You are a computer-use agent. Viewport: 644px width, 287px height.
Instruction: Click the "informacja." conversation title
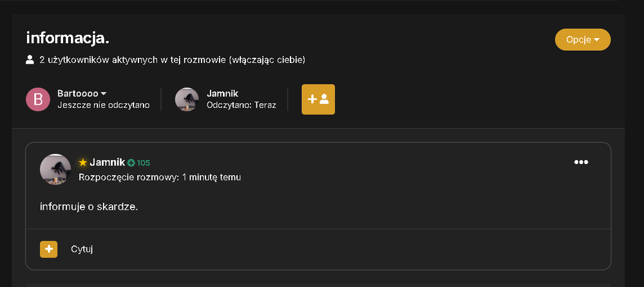(x=68, y=38)
